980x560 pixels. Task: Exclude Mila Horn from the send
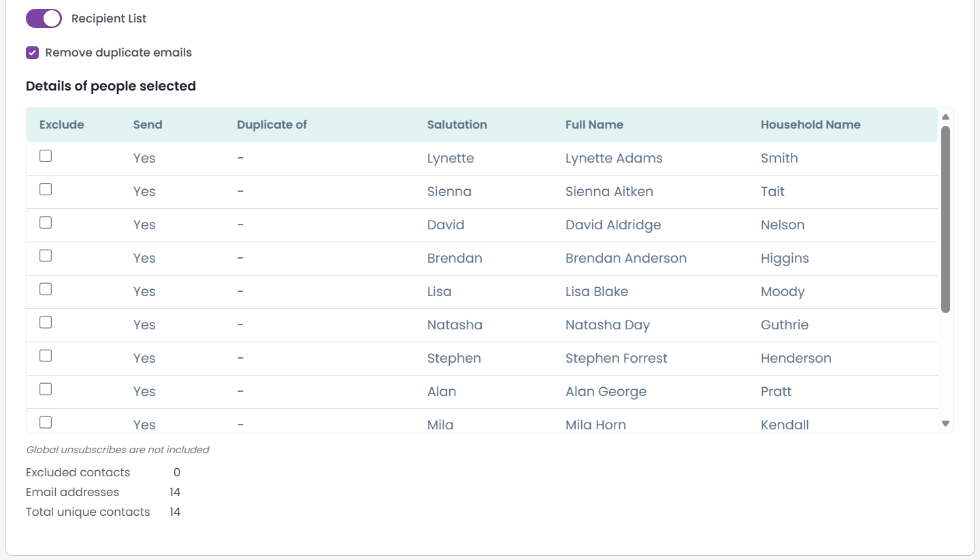(x=46, y=423)
